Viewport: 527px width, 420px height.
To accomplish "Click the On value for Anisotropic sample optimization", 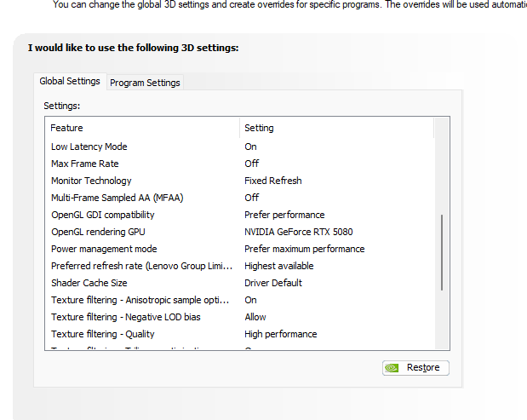I will 250,300.
